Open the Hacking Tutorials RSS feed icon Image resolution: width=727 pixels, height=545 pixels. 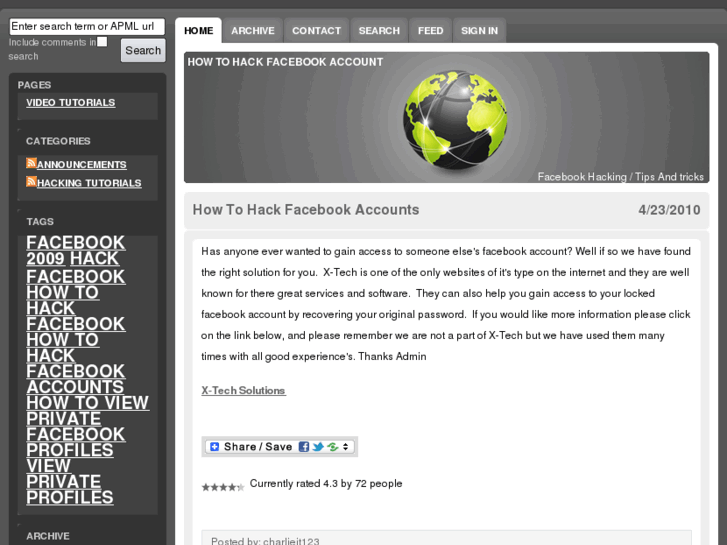tap(31, 181)
